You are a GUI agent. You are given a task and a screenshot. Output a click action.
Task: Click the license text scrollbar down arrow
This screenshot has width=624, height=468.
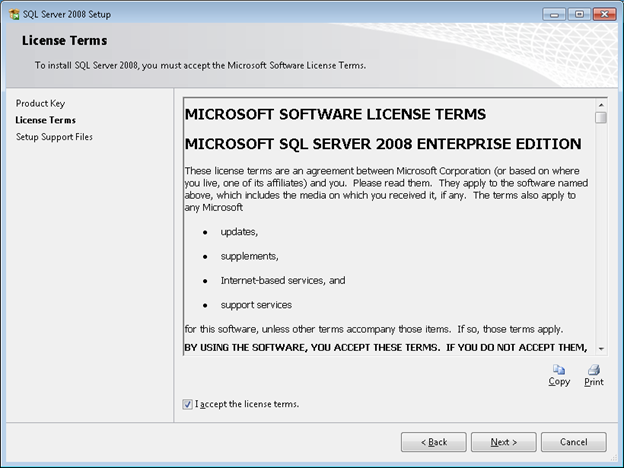[x=601, y=349]
